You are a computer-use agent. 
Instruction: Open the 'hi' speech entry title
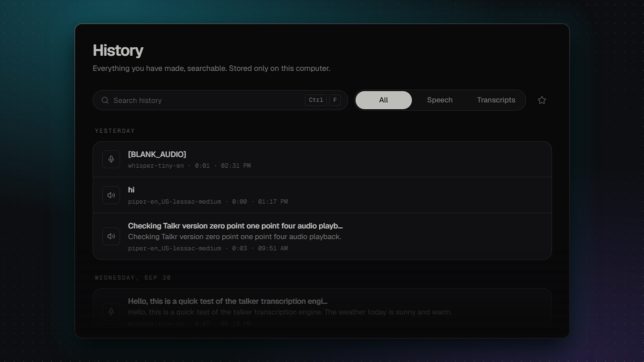coord(131,190)
